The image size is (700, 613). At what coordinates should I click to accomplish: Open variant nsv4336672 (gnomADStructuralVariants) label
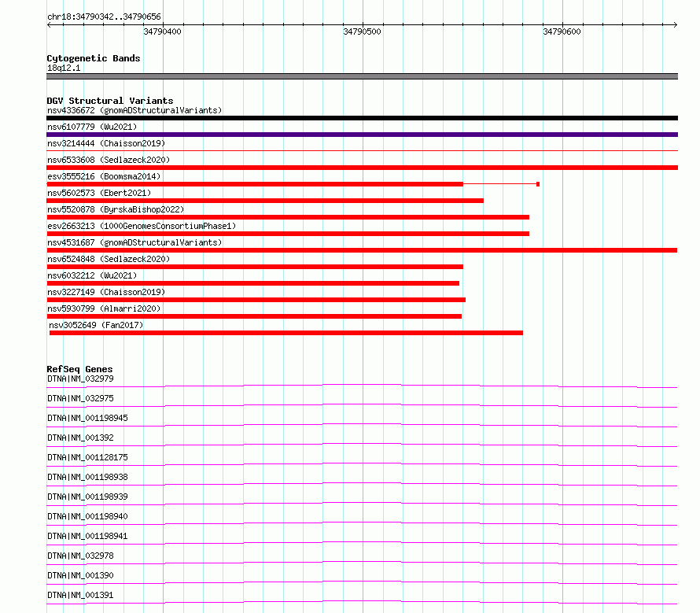(134, 110)
